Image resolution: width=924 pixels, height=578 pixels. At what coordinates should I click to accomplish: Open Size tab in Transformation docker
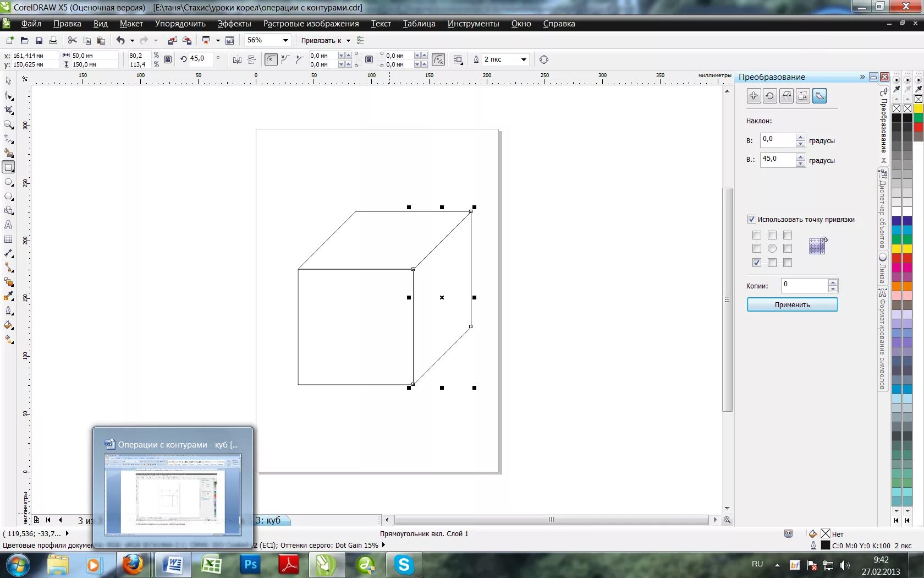pos(803,96)
